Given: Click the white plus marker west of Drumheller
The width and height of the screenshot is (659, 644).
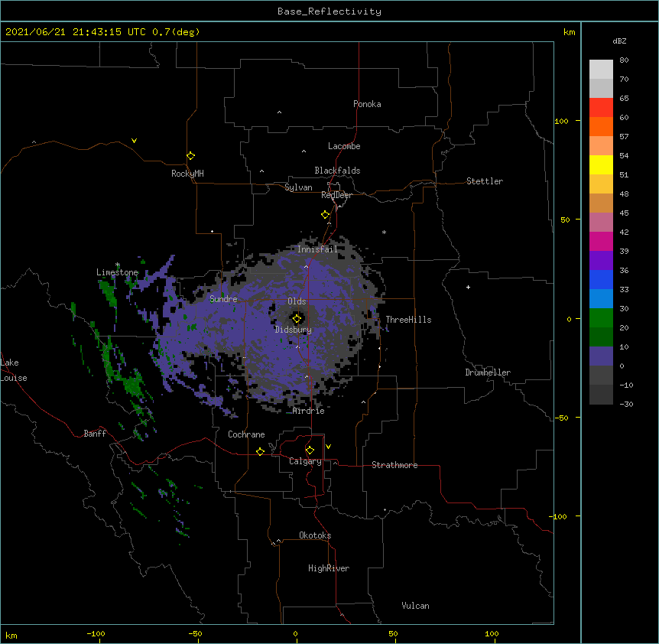Looking at the screenshot, I should click(x=468, y=287).
